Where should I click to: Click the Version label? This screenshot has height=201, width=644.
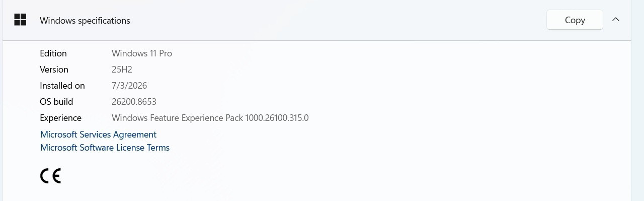click(x=54, y=70)
